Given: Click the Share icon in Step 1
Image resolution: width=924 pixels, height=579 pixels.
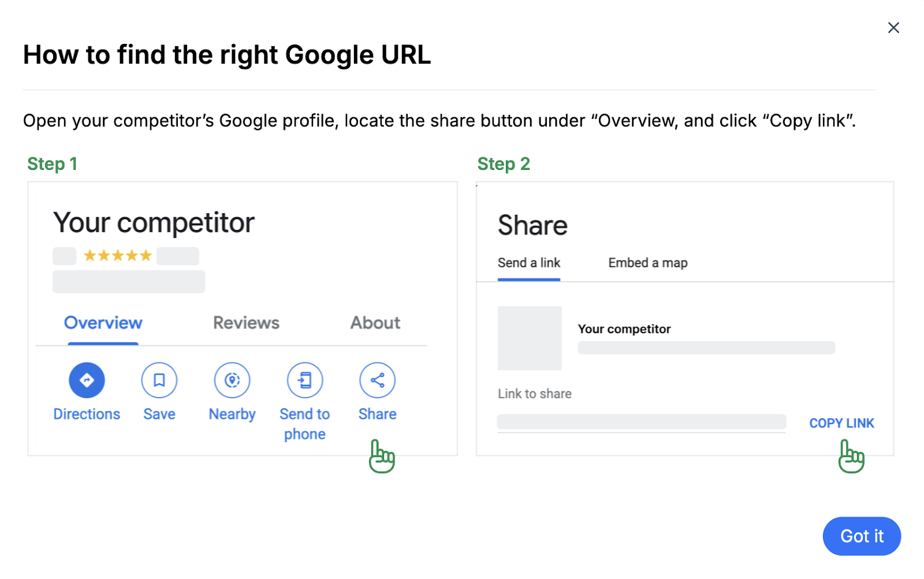Looking at the screenshot, I should 378,380.
